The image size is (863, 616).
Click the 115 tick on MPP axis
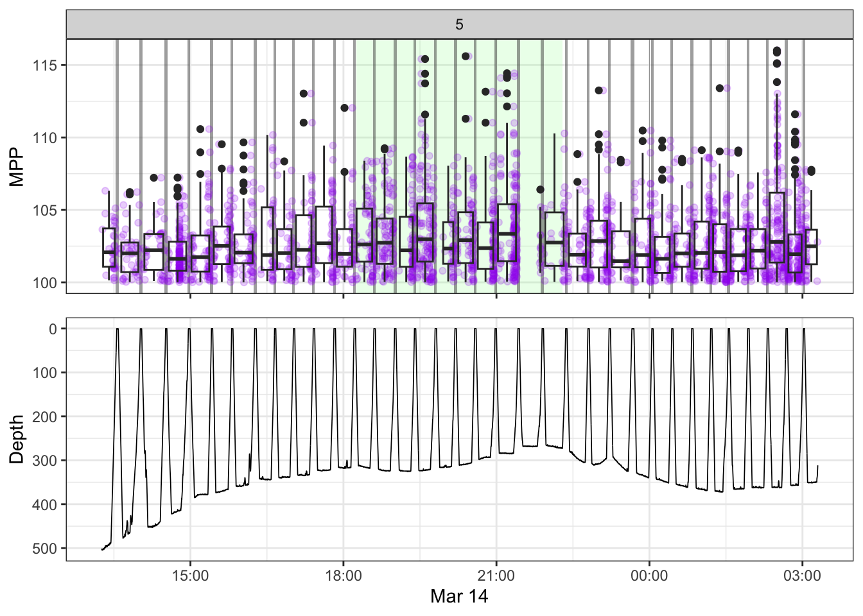(45, 65)
